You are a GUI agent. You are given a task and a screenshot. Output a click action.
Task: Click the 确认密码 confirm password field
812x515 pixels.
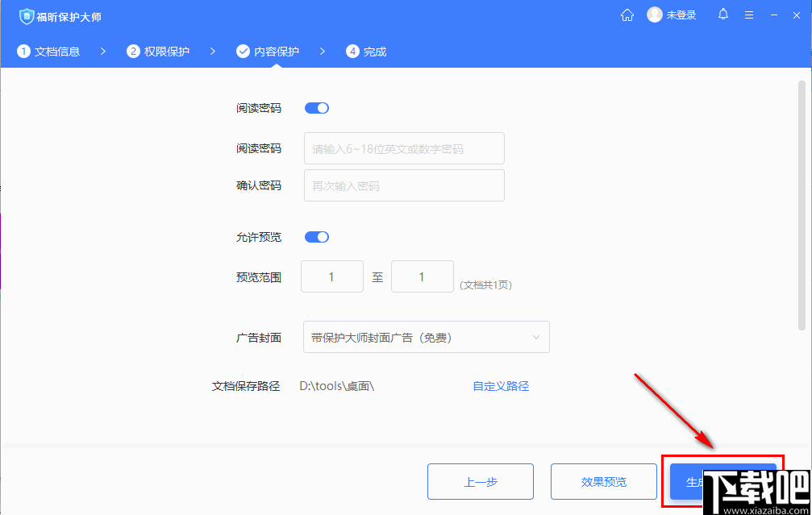(403, 185)
